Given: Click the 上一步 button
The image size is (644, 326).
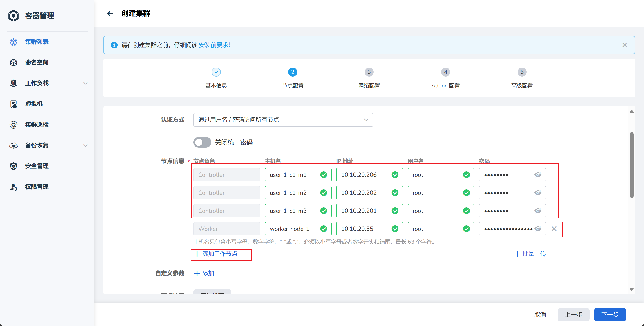Looking at the screenshot, I should (x=573, y=315).
